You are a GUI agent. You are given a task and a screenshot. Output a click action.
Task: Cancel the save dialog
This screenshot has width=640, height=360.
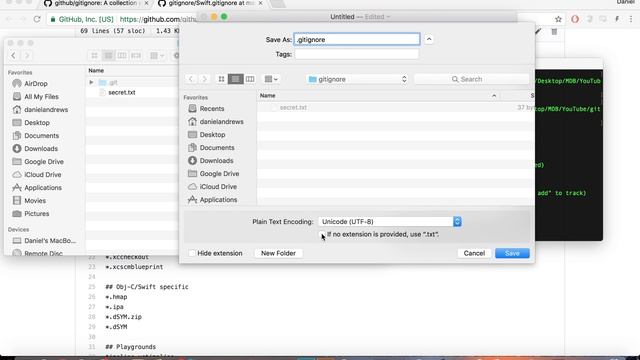pos(474,253)
